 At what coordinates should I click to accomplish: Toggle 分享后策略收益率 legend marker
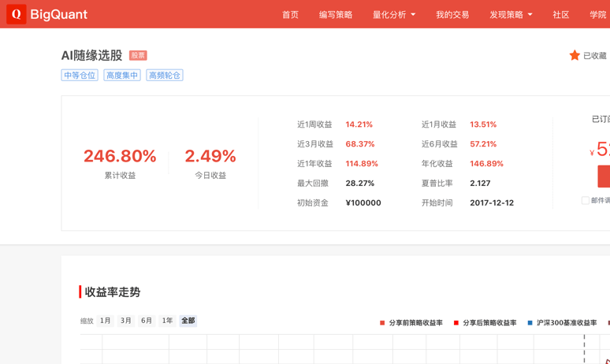(456, 323)
